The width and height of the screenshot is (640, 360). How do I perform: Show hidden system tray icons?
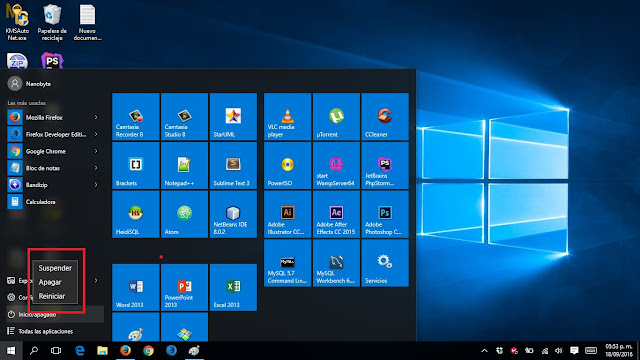(x=484, y=351)
